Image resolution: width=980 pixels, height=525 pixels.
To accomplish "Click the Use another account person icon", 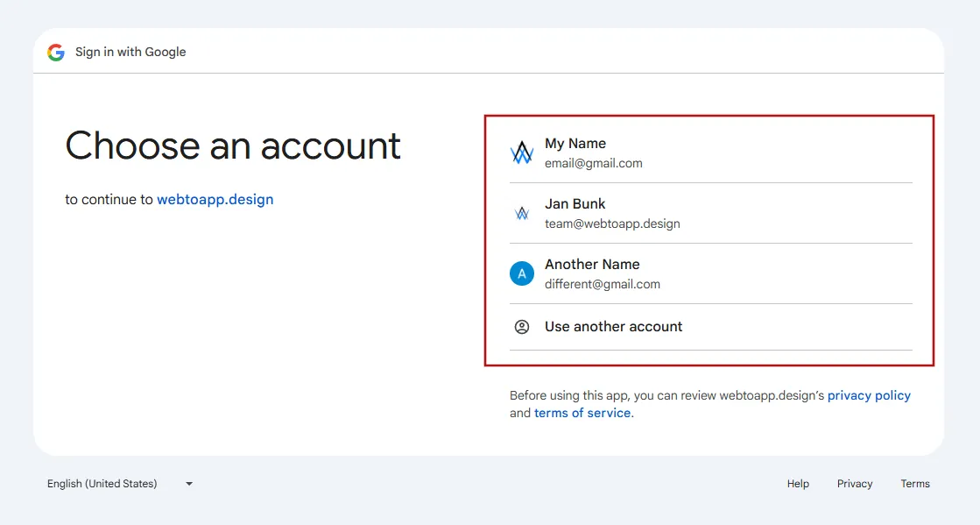I will tap(522, 326).
